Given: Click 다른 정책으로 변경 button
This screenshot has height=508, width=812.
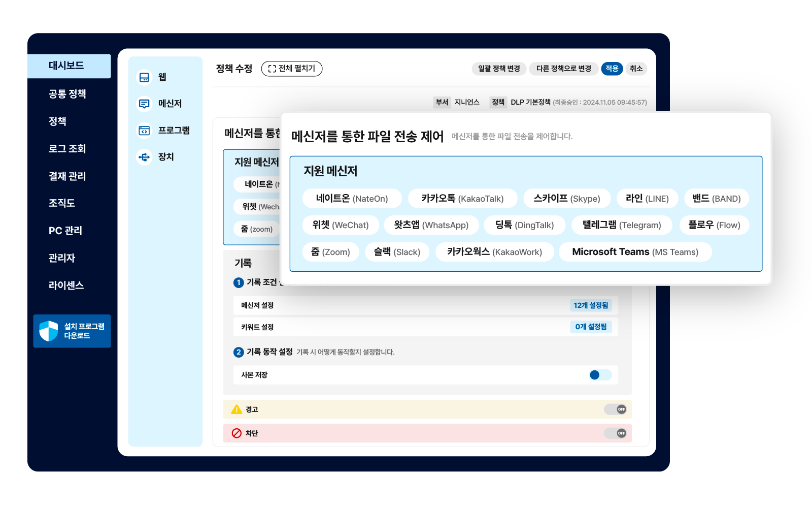Looking at the screenshot, I should tap(564, 69).
